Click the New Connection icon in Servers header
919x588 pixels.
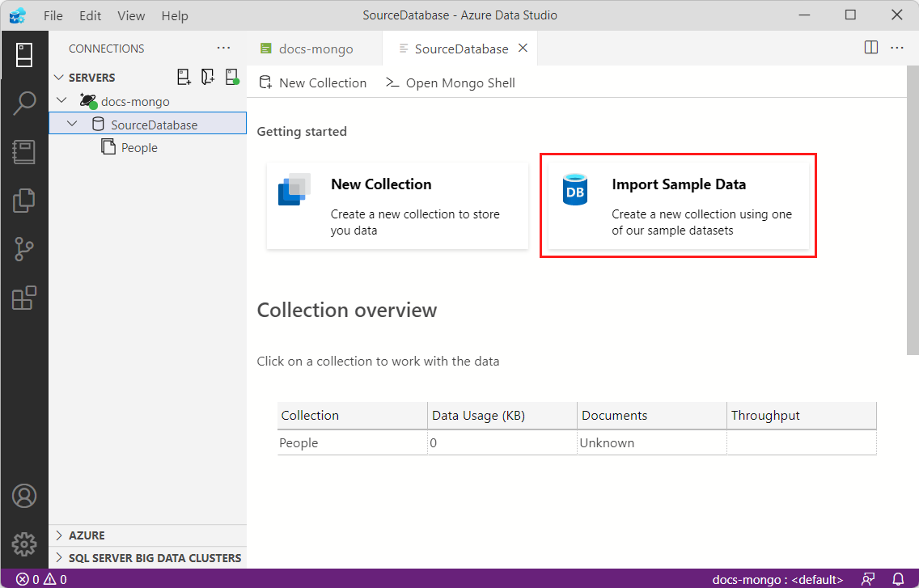pyautogui.click(x=184, y=78)
